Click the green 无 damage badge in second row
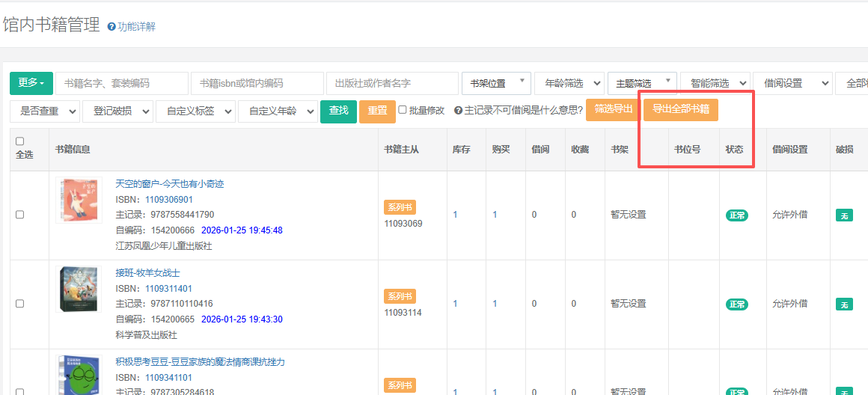 843,304
